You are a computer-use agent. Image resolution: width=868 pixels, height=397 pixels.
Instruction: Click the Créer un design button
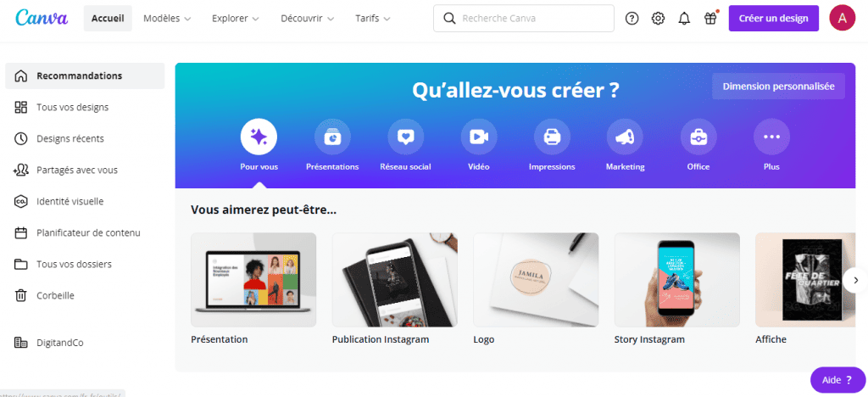pyautogui.click(x=773, y=19)
